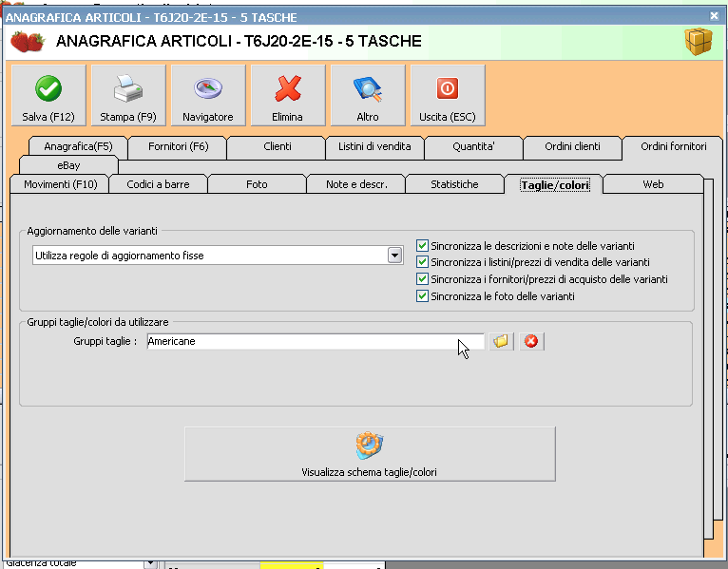Uncheck Sincronizza le descrizioni e note
The image size is (728, 569).
point(422,245)
